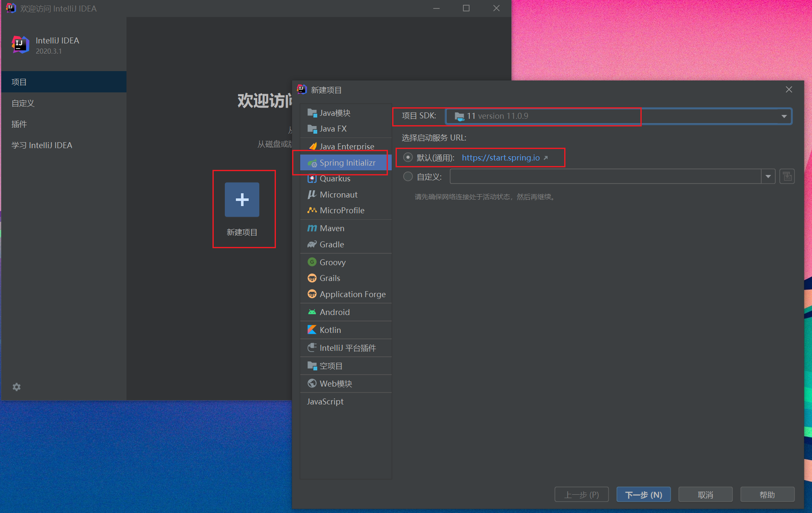The height and width of the screenshot is (513, 812).
Task: Select Application Forge project type
Action: pos(346,294)
